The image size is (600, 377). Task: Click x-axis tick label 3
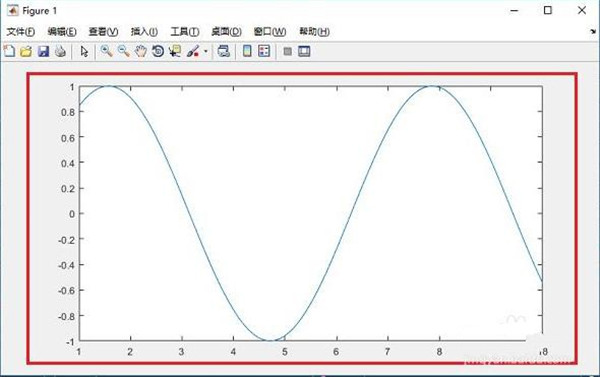point(181,352)
